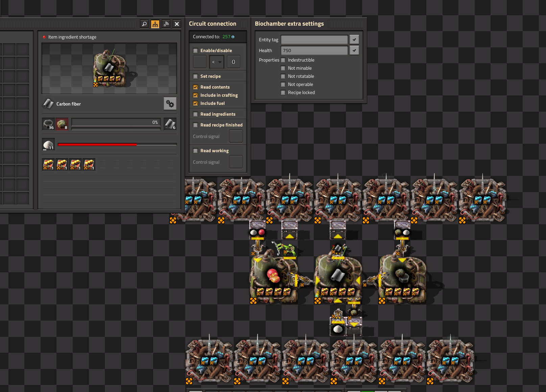Viewport: 546px width, 392px height.
Task: Confirm the Entity tag with checkmark
Action: coord(354,40)
